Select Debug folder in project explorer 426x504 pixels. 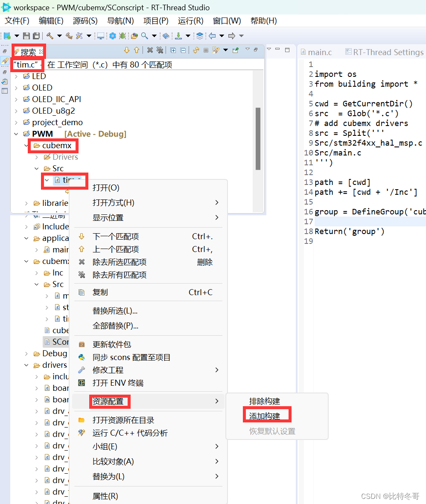point(55,354)
